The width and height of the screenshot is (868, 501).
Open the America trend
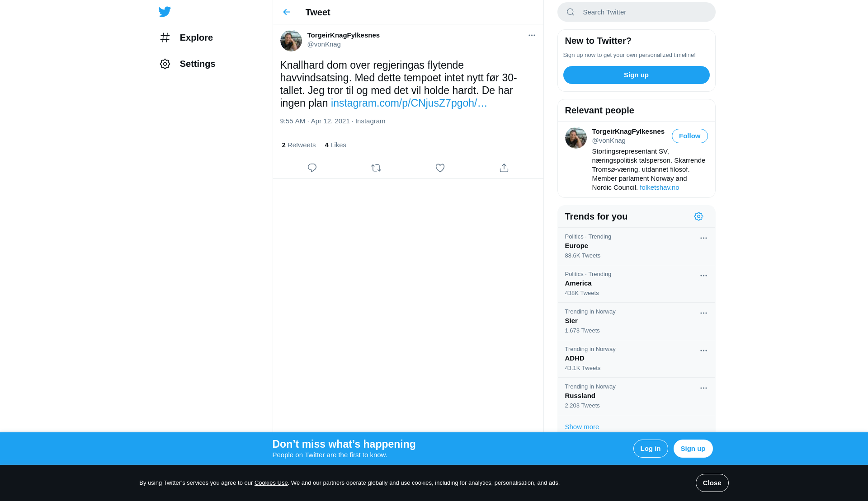click(636, 284)
